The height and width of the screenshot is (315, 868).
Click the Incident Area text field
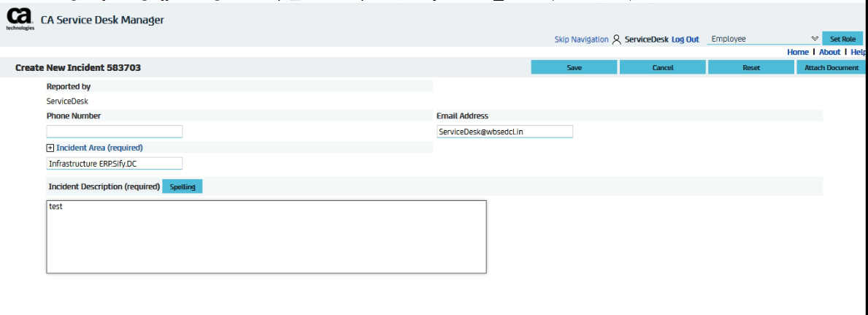(115, 164)
